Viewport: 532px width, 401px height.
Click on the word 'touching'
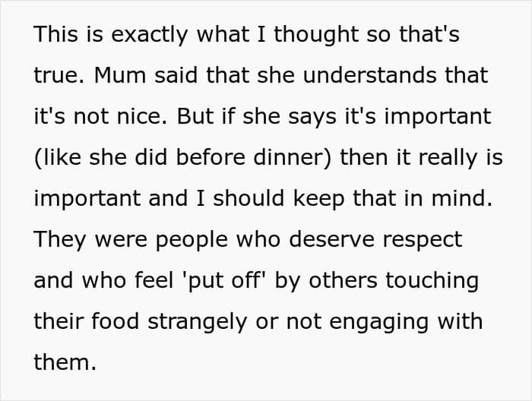coord(432,281)
